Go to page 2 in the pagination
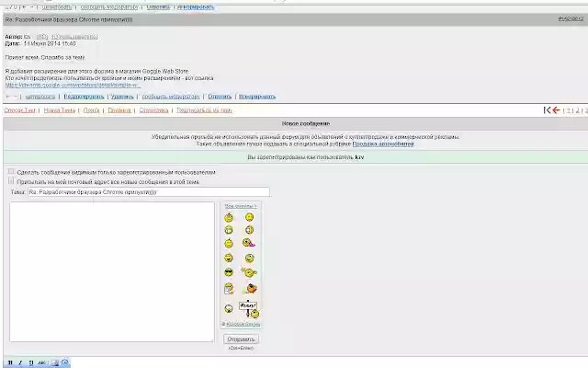 coord(578,110)
